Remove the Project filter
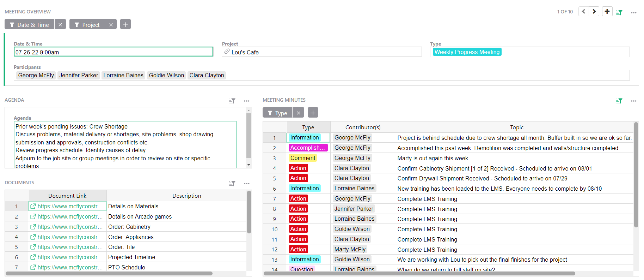This screenshot has width=644, height=280. click(111, 25)
